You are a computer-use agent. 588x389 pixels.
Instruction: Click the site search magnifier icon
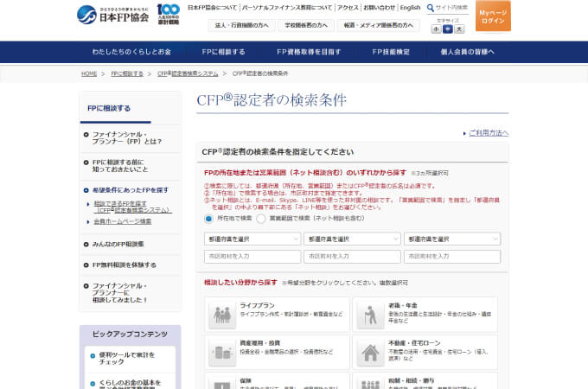point(430,8)
